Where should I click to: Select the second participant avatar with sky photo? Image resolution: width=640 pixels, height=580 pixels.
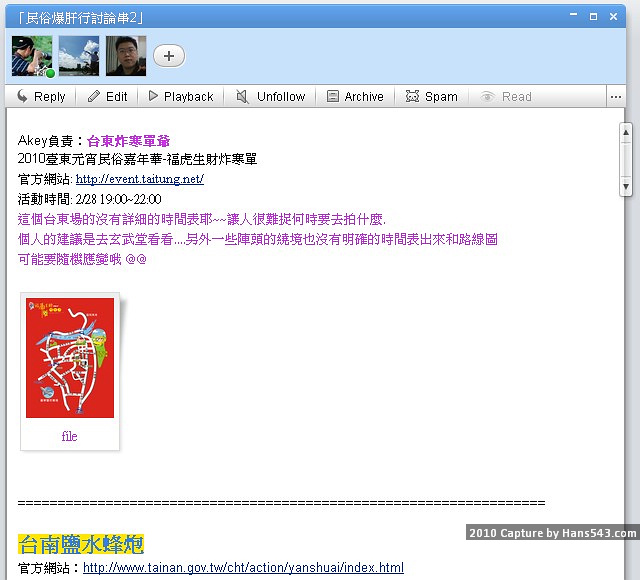pyautogui.click(x=79, y=56)
